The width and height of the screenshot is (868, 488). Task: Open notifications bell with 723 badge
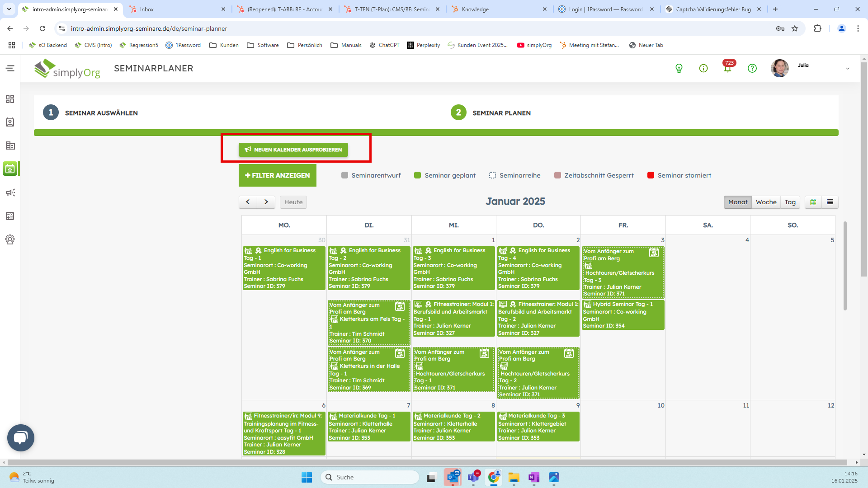pos(727,68)
